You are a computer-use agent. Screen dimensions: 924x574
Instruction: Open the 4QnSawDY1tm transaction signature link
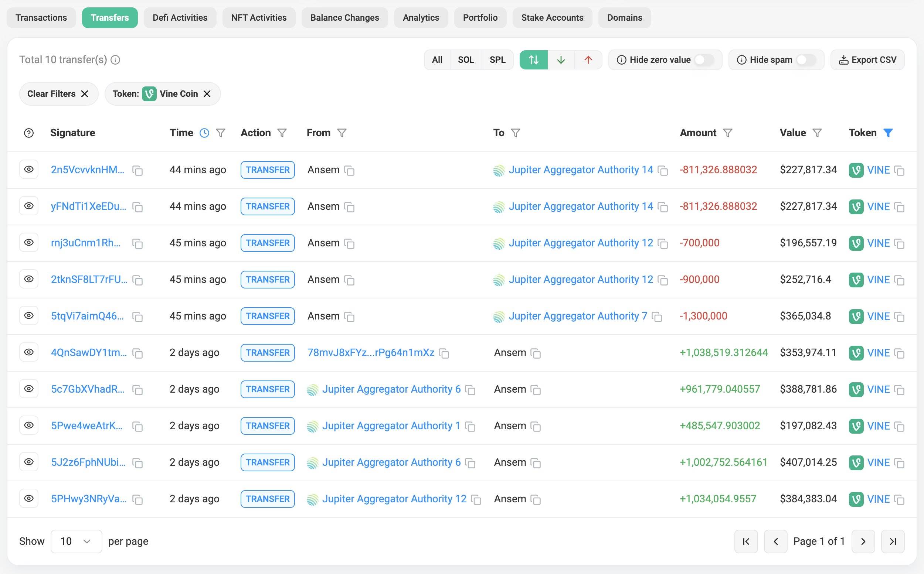(x=89, y=353)
